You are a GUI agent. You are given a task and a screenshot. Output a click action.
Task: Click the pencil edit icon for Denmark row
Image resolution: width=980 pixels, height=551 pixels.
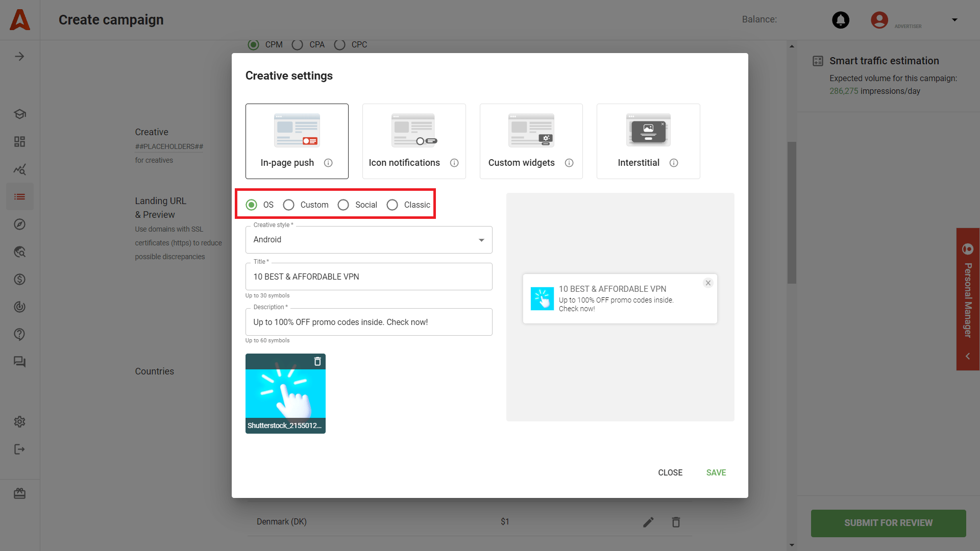[x=648, y=522]
